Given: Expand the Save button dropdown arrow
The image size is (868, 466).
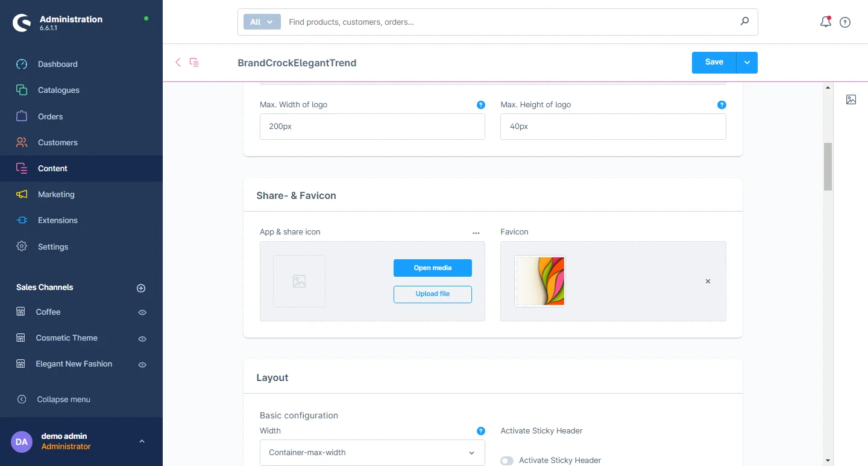Looking at the screenshot, I should (x=747, y=62).
